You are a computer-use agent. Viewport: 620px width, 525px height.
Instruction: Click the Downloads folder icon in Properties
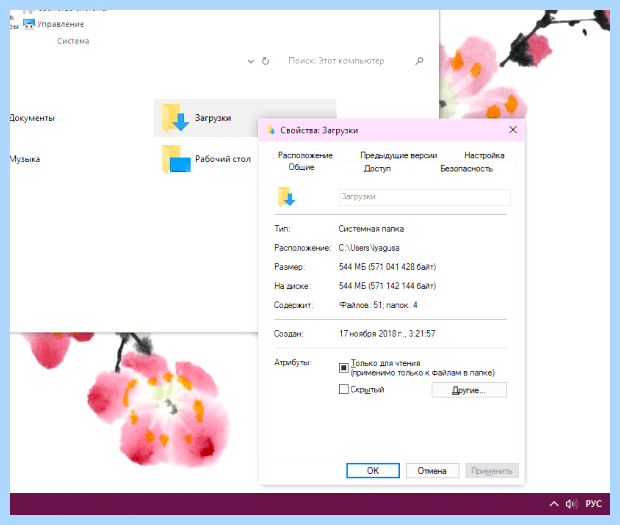pyautogui.click(x=287, y=196)
